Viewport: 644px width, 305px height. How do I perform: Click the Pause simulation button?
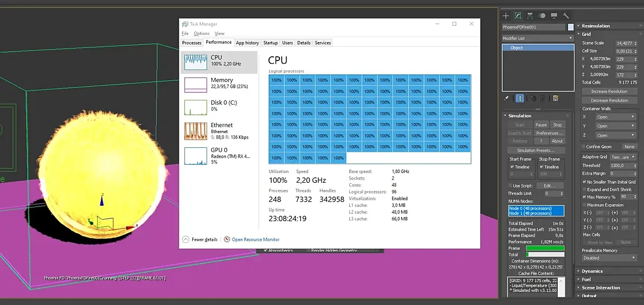[541, 125]
